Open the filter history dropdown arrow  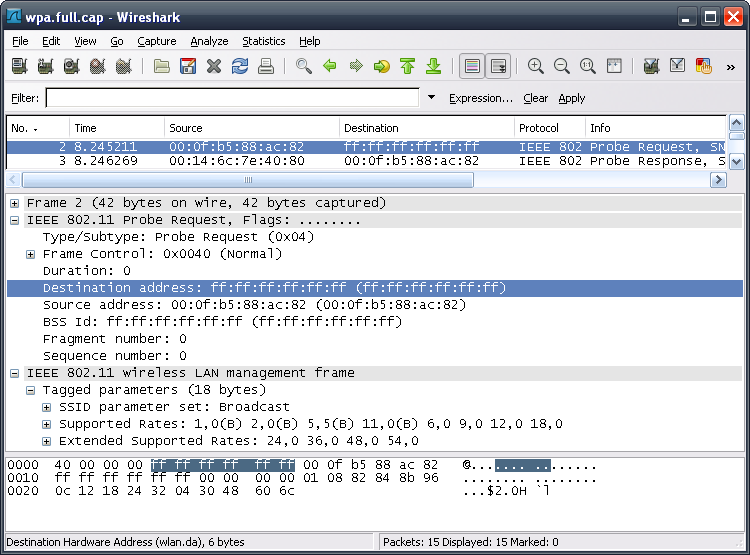click(431, 98)
